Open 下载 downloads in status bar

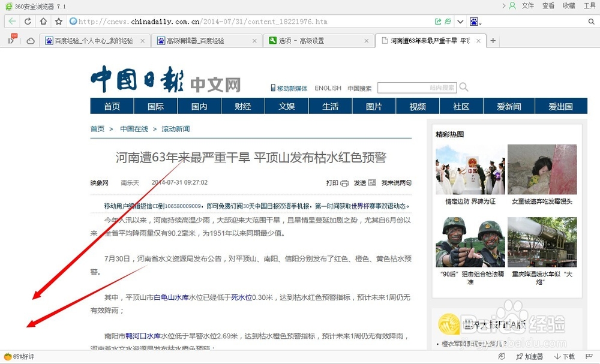pos(565,356)
